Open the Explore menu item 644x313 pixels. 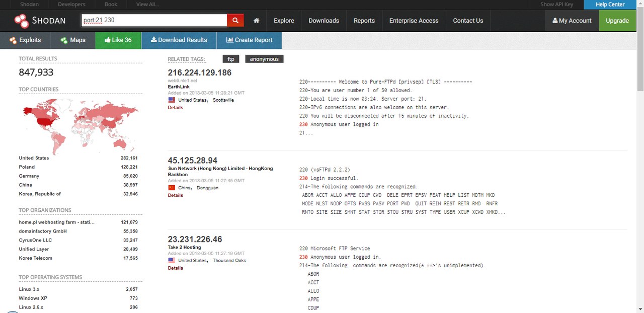click(x=284, y=21)
